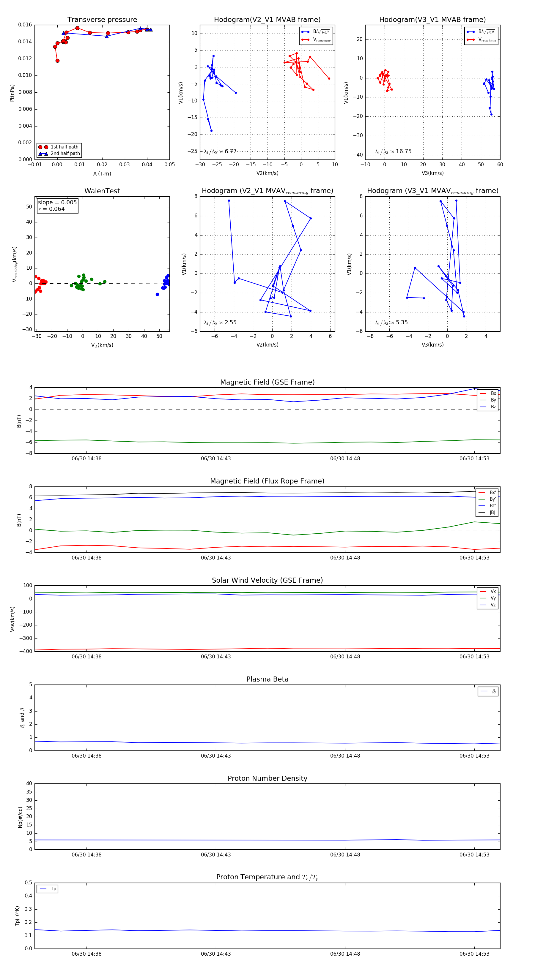Viewport: 535px width, 980px height.
Task: Click B/√μ0ρ legend entry in V2_V1 MVAB hodogram
Action: [316, 31]
